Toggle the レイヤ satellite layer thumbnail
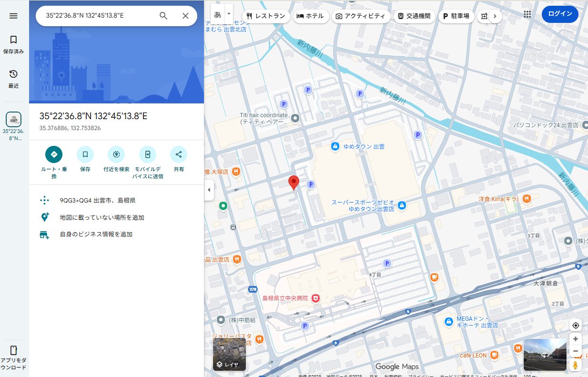The width and height of the screenshot is (588, 377). click(229, 355)
